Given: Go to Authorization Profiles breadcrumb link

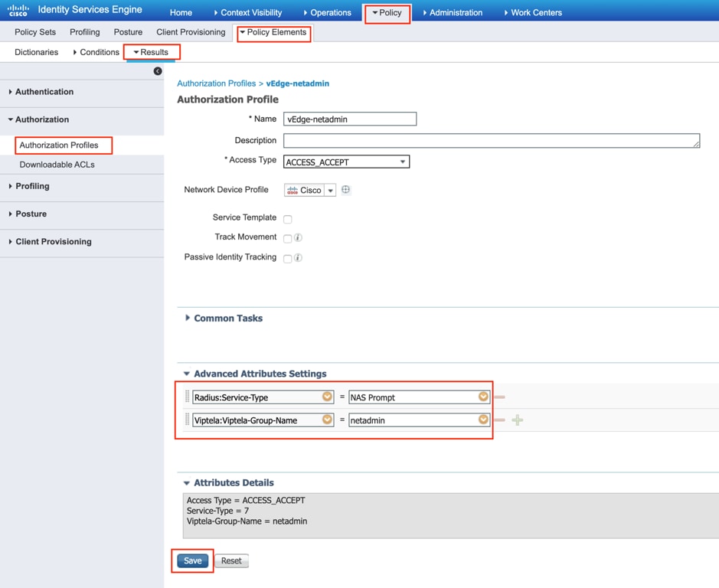Looking at the screenshot, I should point(217,83).
